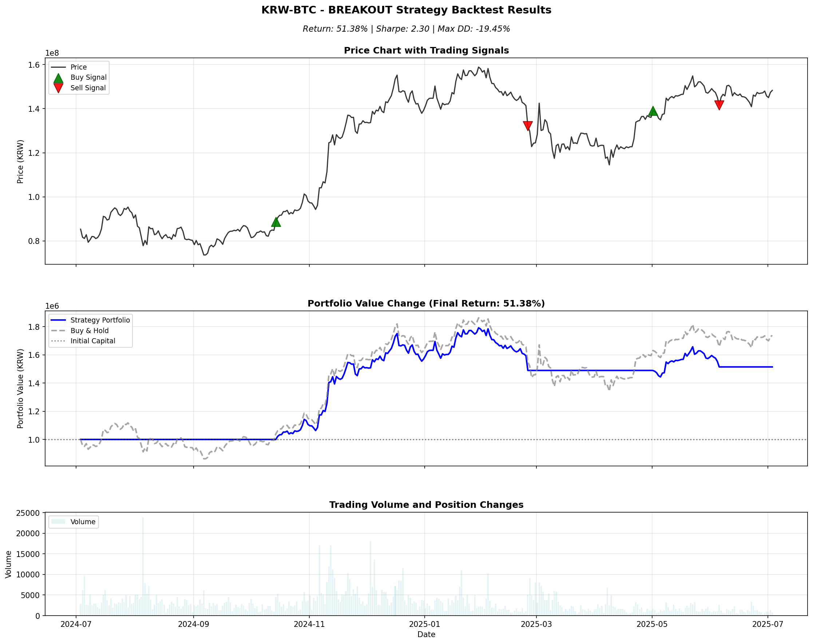Click the Portfolio Value Change subplot title
Image resolution: width=813 pixels, height=644 pixels.
[x=426, y=304]
